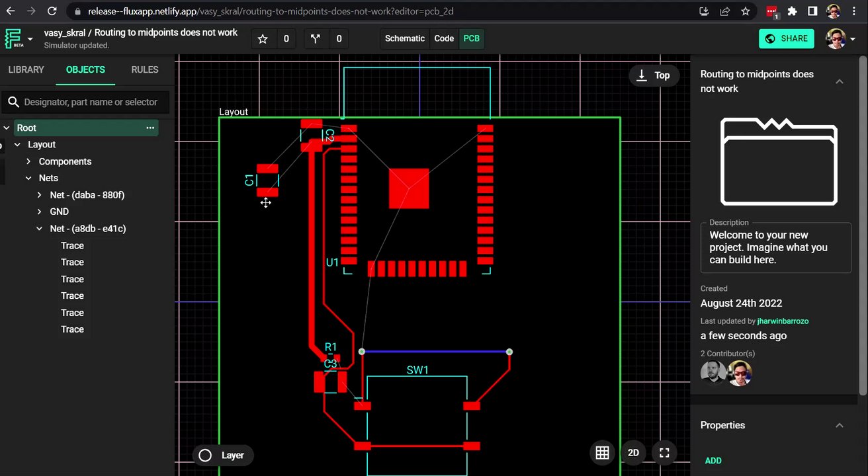Expand the GND net node
868x476 pixels.
(x=40, y=212)
